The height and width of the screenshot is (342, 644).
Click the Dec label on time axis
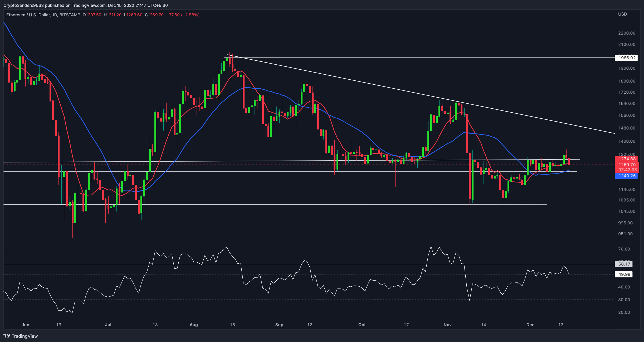point(530,325)
